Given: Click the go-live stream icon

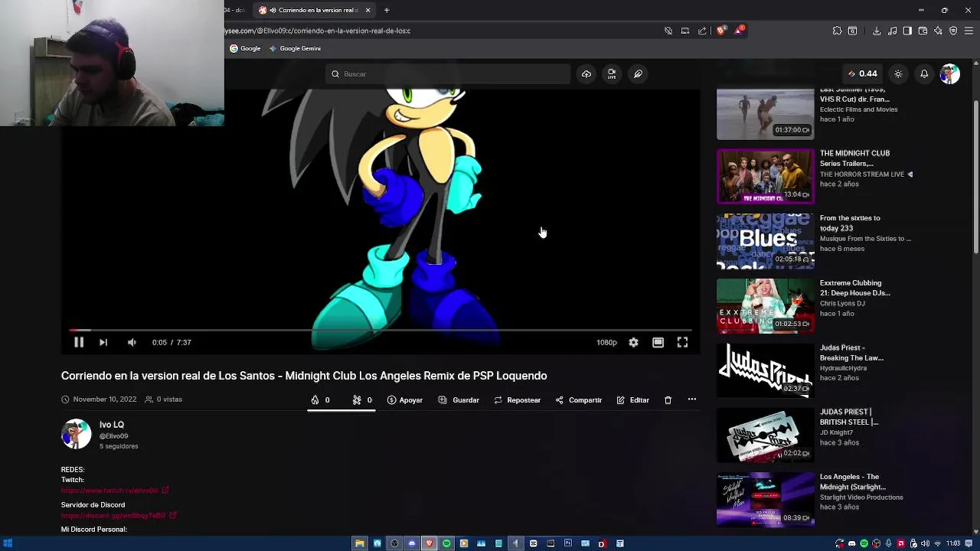Looking at the screenshot, I should point(612,74).
